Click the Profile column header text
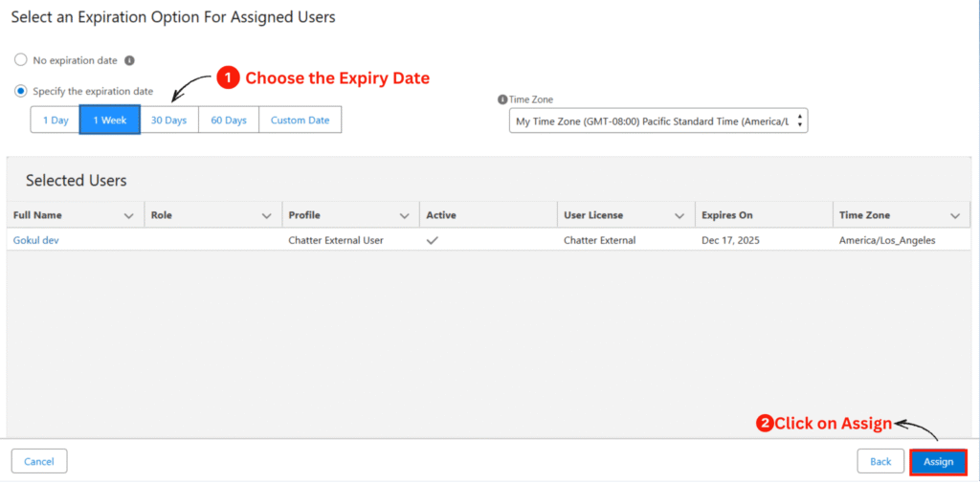The image size is (980, 483). coord(304,215)
